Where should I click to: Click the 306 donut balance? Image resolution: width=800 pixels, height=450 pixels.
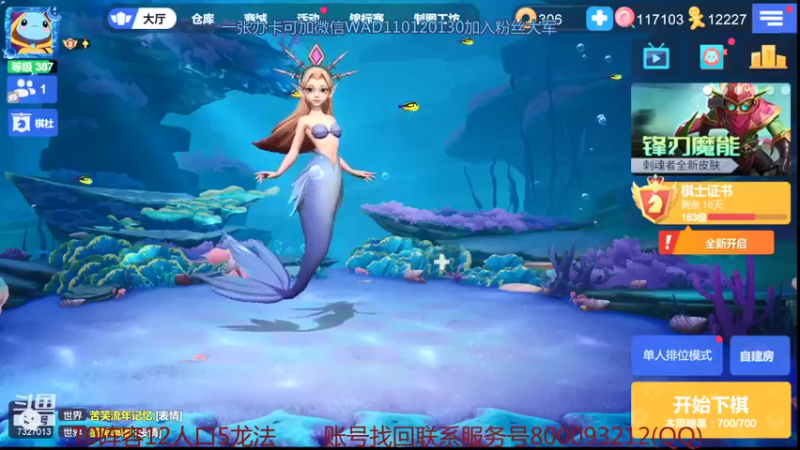tap(550, 19)
